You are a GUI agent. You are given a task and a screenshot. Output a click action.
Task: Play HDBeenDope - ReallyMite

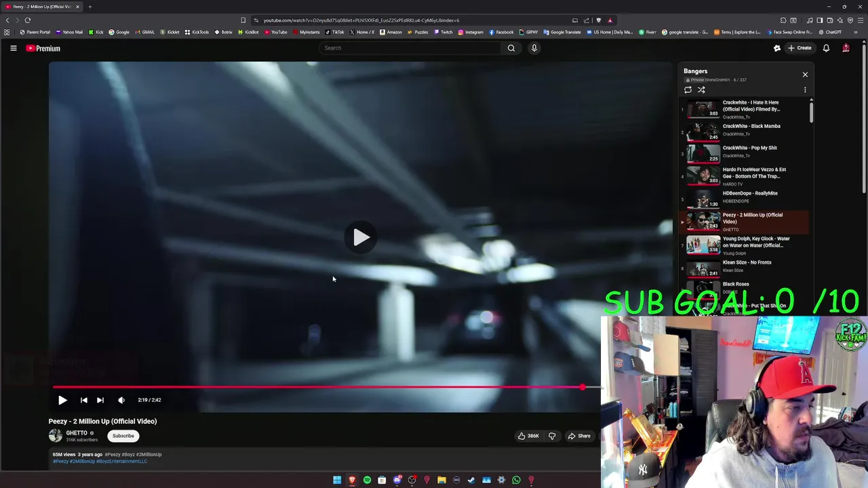(745, 197)
